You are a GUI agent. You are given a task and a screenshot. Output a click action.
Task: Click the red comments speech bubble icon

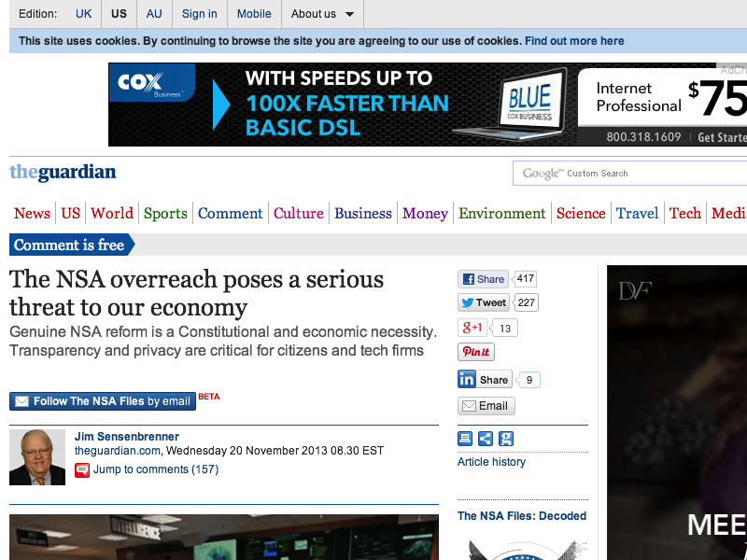tap(82, 470)
